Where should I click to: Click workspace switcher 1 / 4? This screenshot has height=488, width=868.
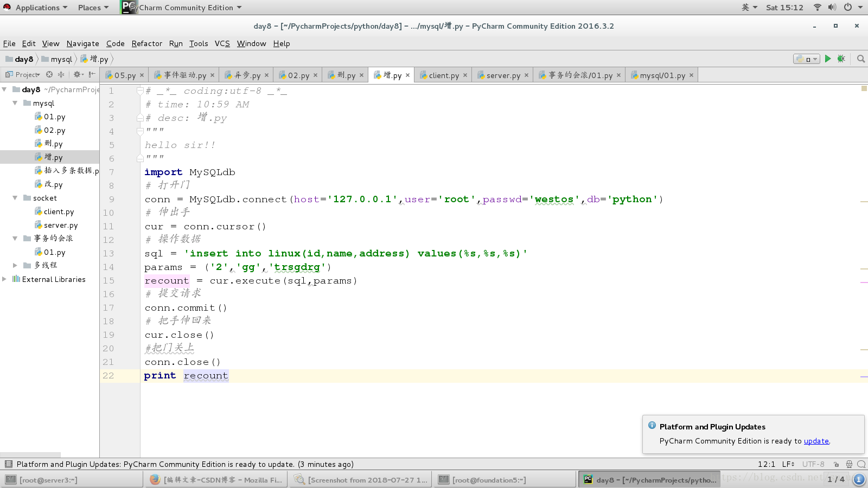[x=836, y=479]
